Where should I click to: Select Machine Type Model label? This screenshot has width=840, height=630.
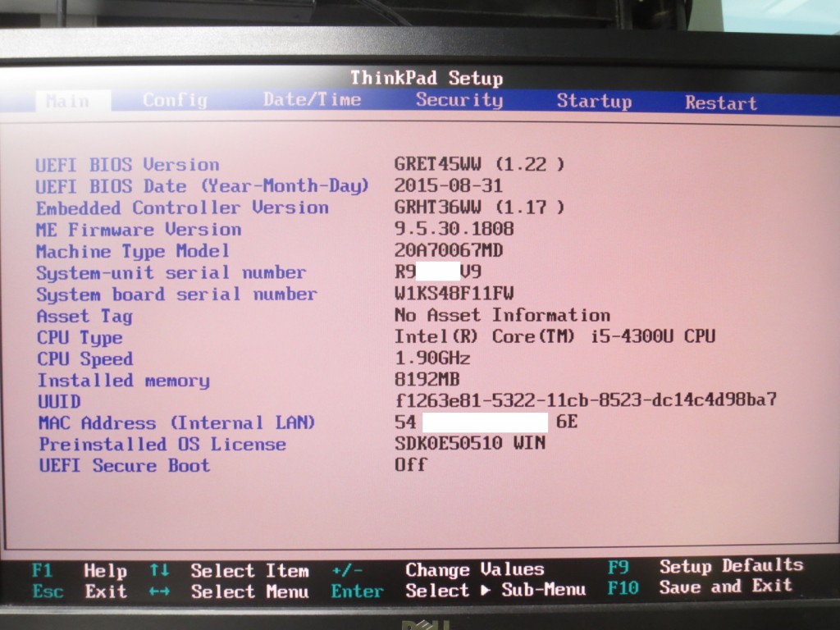133,251
